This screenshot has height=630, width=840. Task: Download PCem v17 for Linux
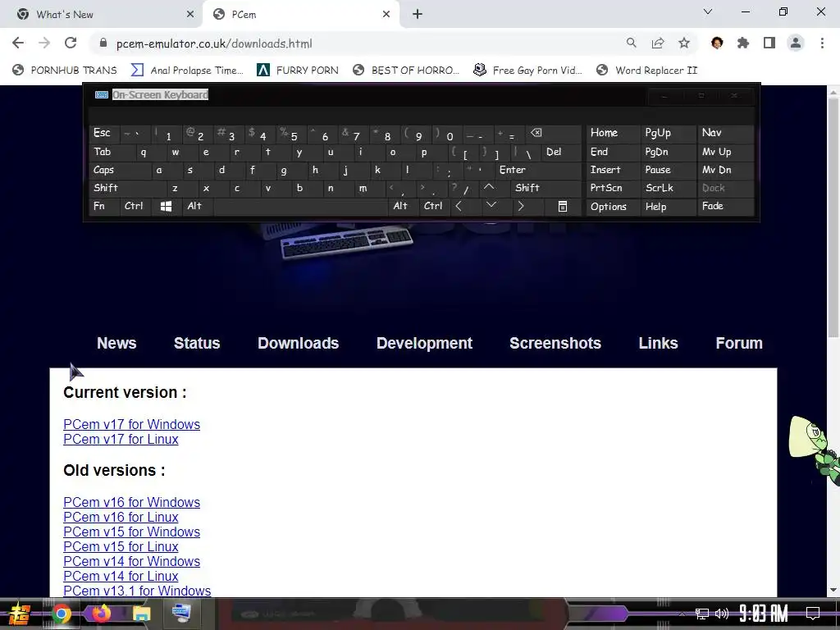pyautogui.click(x=121, y=440)
